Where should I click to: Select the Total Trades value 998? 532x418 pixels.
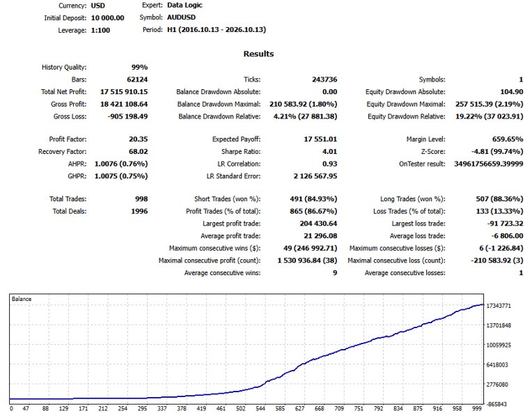(x=141, y=199)
